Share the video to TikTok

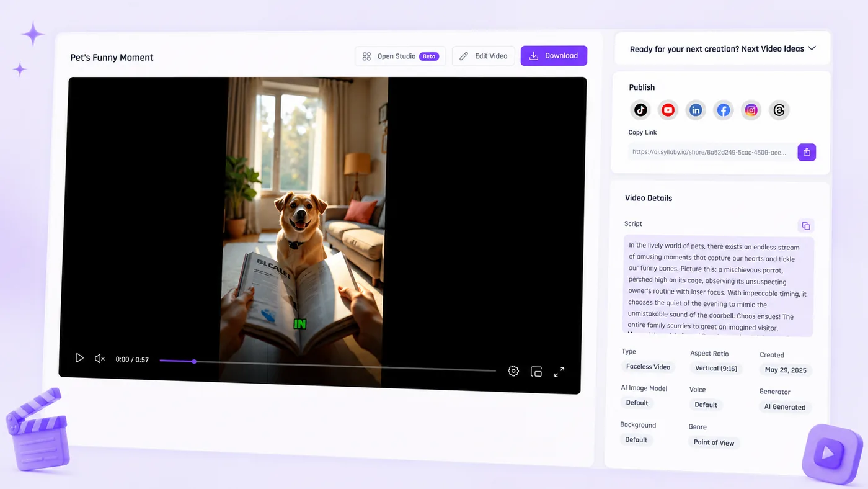click(640, 110)
